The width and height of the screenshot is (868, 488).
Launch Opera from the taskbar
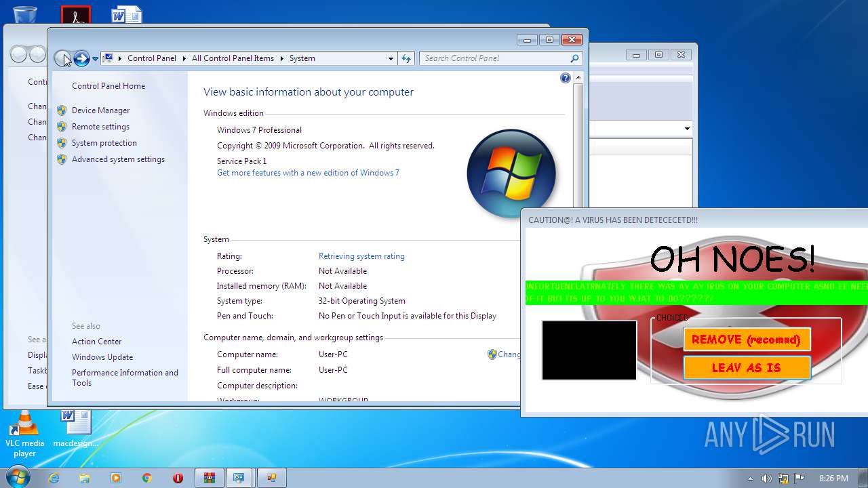coord(178,478)
